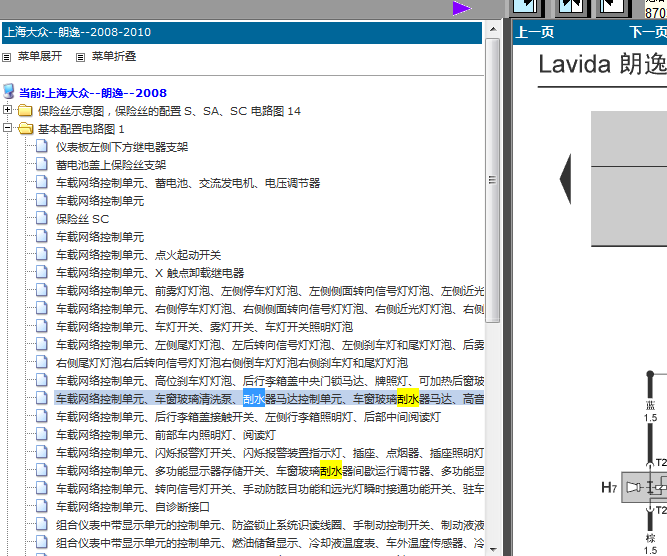
Task: Collapse the 基本配置电路图 1 folder node
Action: [7, 127]
